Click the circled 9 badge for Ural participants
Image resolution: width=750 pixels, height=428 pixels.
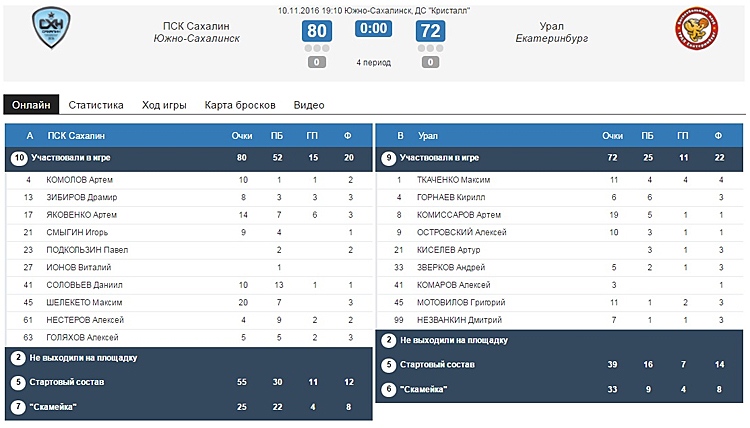point(388,158)
